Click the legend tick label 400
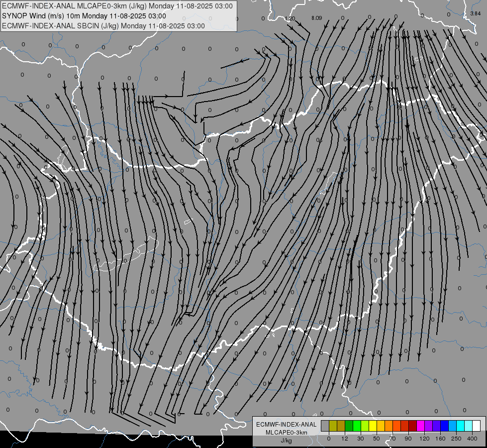Viewport: 487px width, 448px height. coord(472,439)
